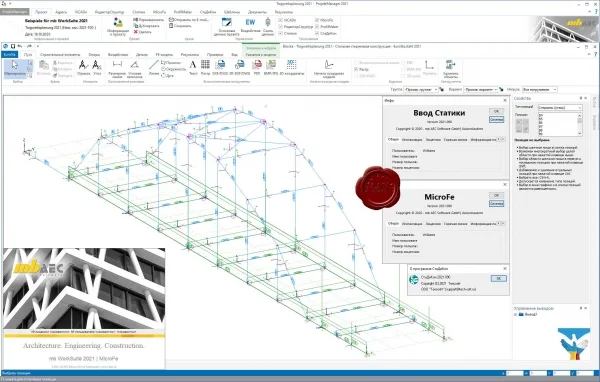Open the Проверки ribbon tab
This screenshot has height=382, width=600.
[215, 55]
